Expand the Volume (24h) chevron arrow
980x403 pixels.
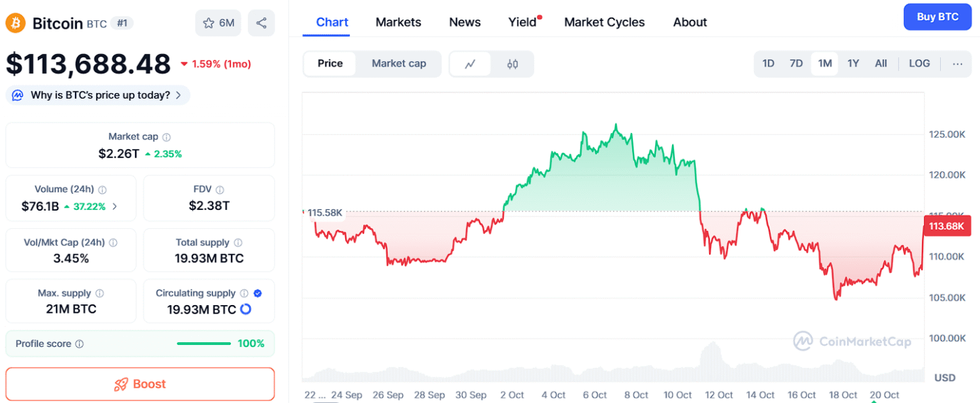pyautogui.click(x=115, y=206)
